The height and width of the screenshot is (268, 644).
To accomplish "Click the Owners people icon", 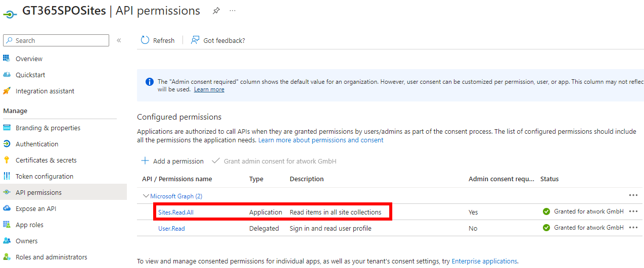I will 7,241.
